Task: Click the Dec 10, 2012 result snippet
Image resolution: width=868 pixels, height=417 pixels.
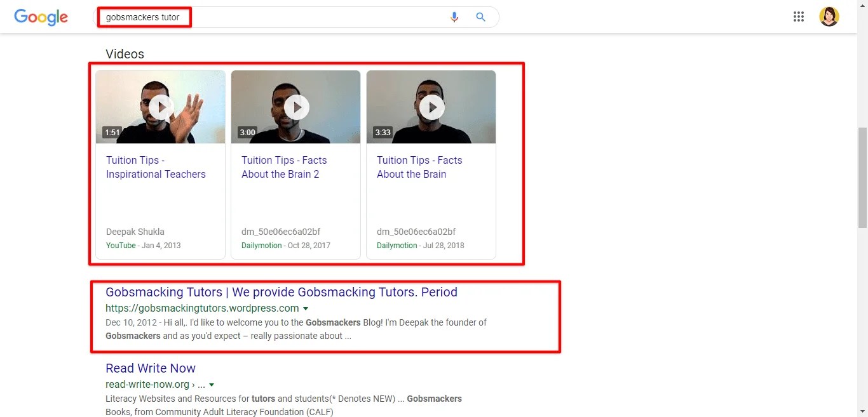Action: click(296, 329)
